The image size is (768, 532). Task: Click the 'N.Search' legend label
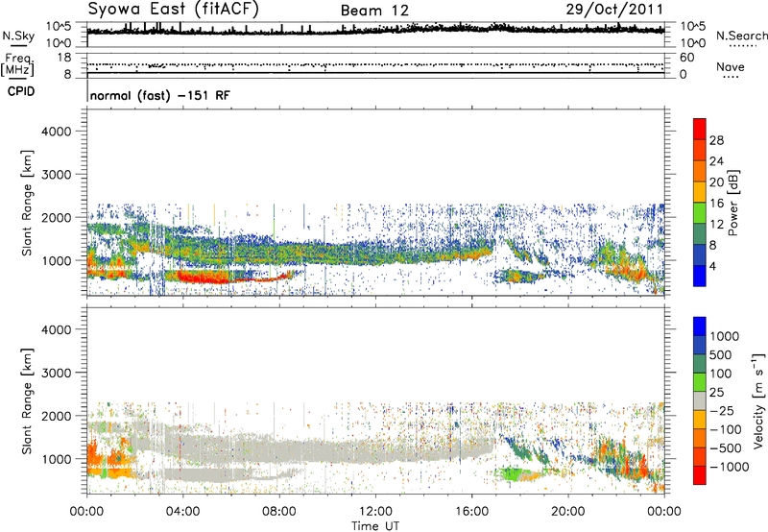pos(741,36)
